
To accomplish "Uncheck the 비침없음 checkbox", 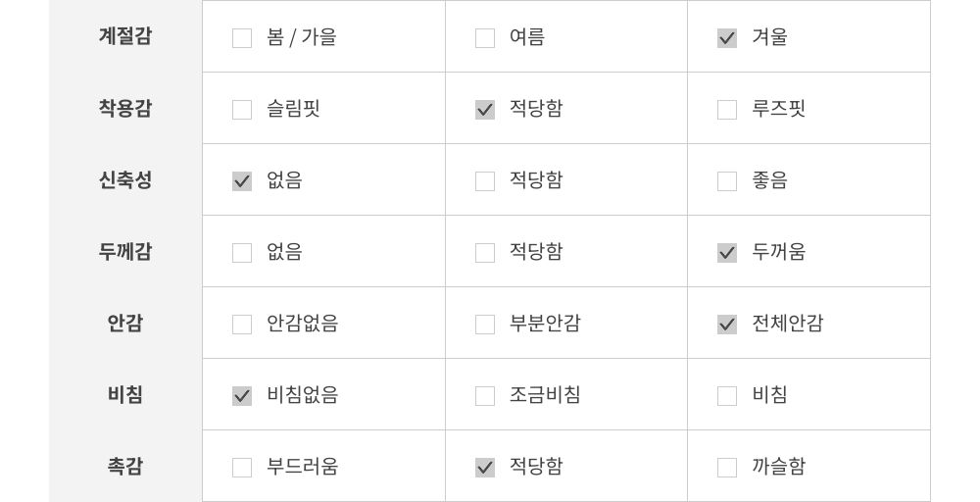I will point(242,396).
